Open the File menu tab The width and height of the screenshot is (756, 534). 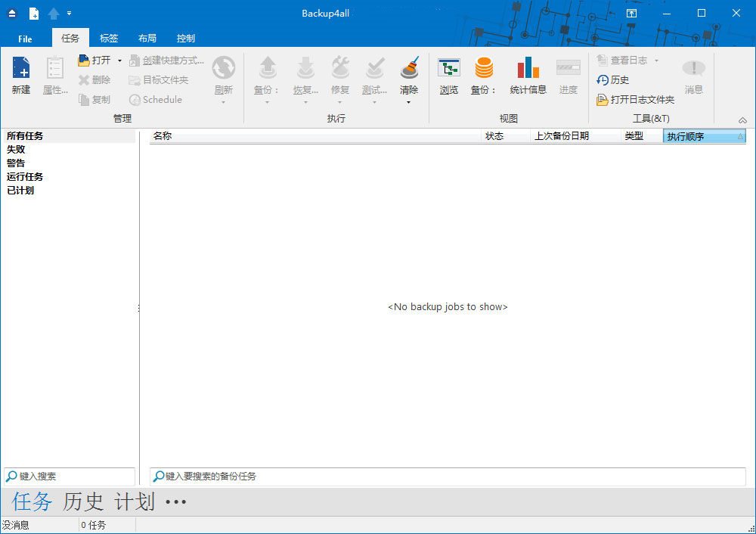[x=25, y=39]
